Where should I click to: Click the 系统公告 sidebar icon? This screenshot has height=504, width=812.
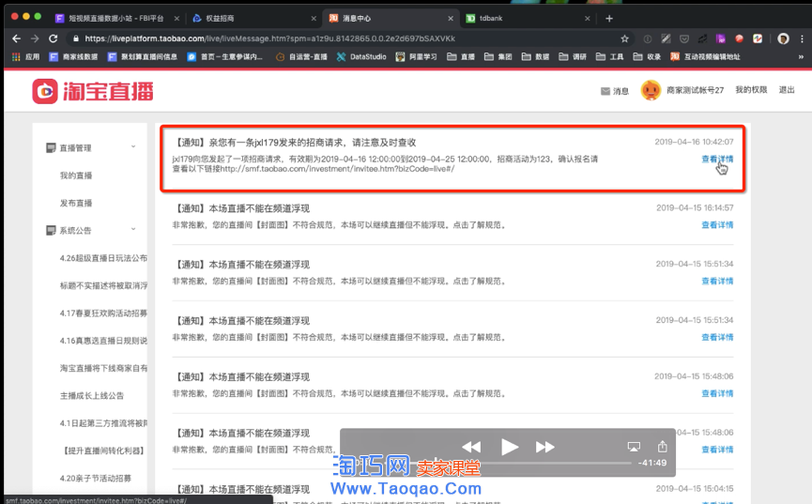[x=51, y=231]
